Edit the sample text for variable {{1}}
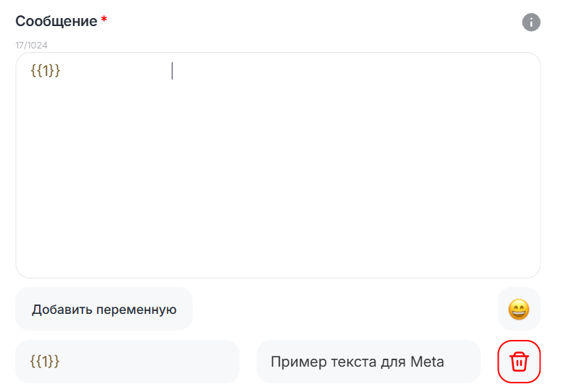This screenshot has width=563, height=392. pos(368,361)
